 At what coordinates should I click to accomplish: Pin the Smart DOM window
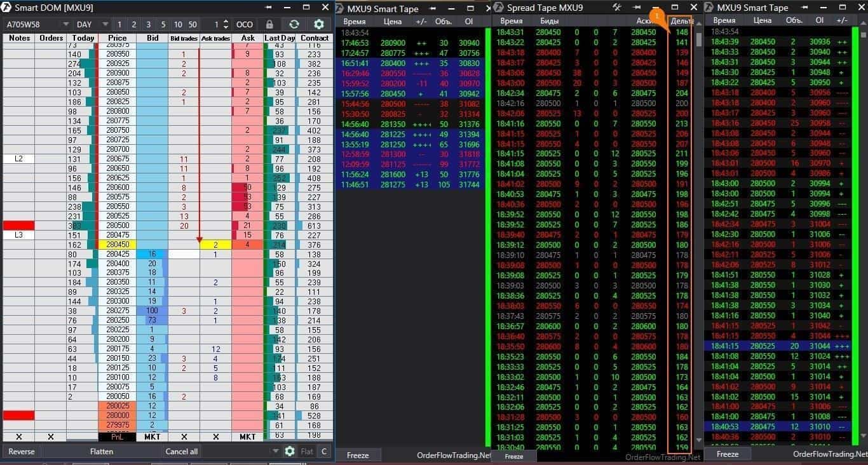(268, 7)
